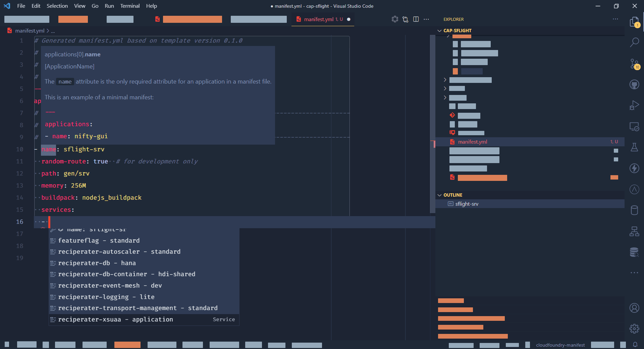
Task: Open Run and Debug view
Action: (x=634, y=105)
